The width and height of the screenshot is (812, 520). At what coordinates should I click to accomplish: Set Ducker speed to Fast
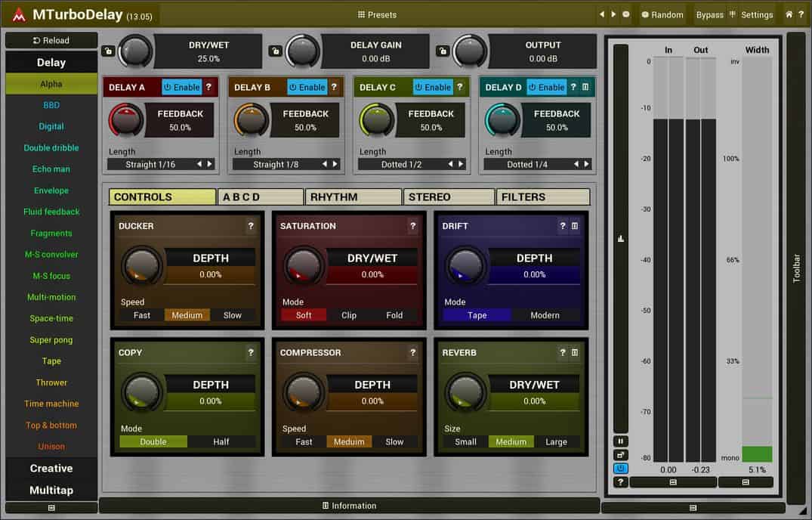(142, 315)
